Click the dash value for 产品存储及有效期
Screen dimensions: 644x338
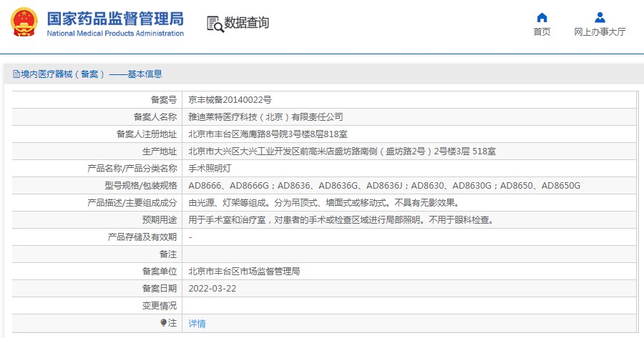190,237
